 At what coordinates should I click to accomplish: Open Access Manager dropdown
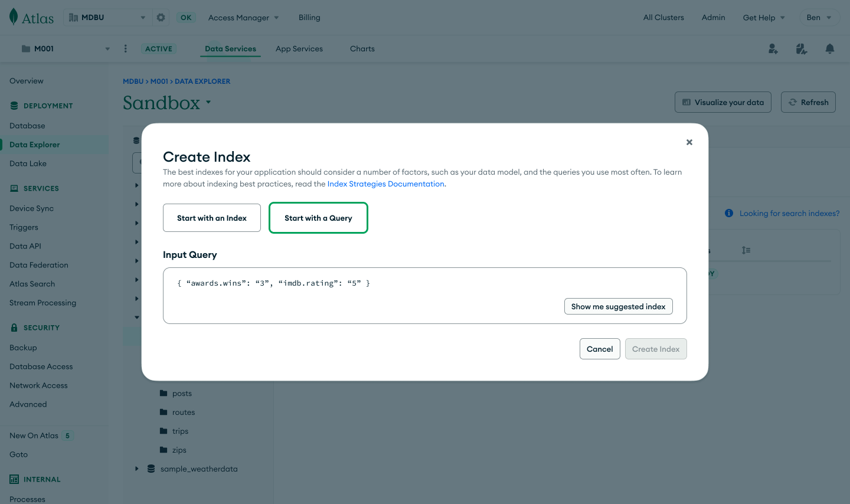tap(243, 18)
